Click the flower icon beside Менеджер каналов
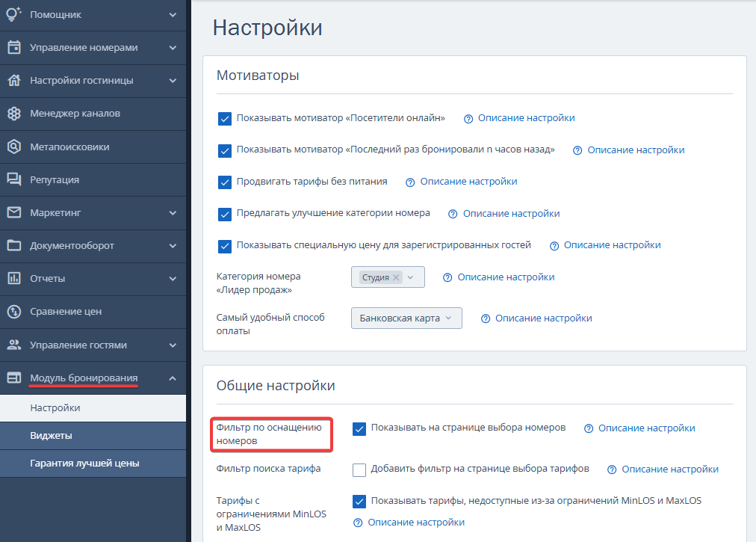 click(x=14, y=114)
